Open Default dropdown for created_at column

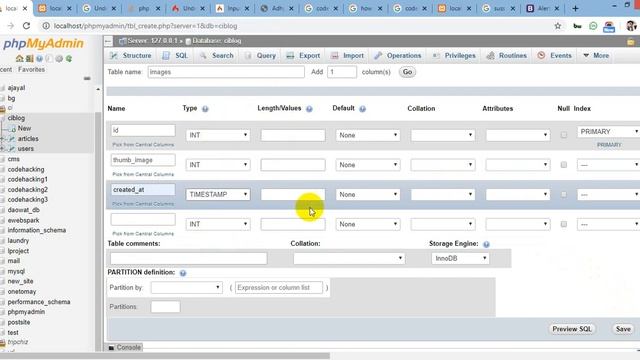[368, 195]
